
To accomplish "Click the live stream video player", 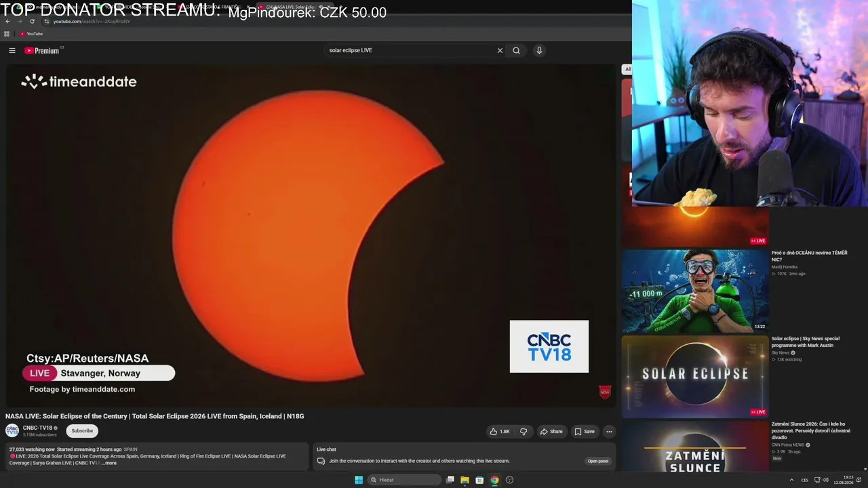I will pos(311,235).
